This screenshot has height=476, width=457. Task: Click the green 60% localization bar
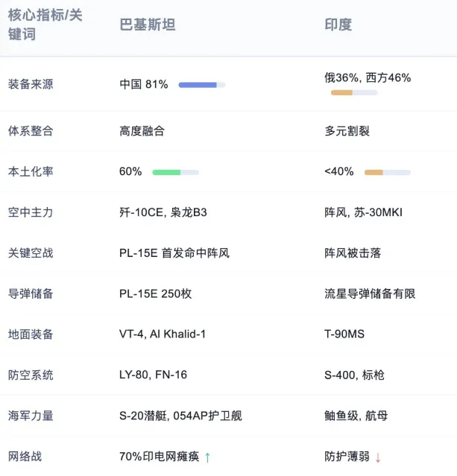click(x=176, y=172)
